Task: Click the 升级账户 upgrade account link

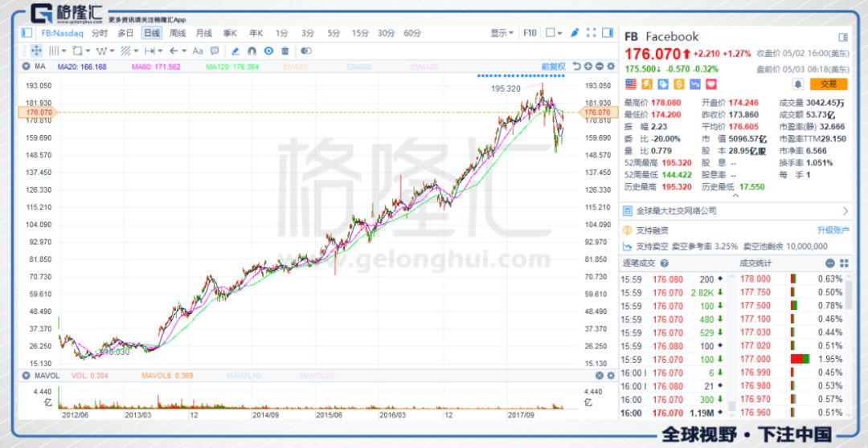Action: click(833, 230)
